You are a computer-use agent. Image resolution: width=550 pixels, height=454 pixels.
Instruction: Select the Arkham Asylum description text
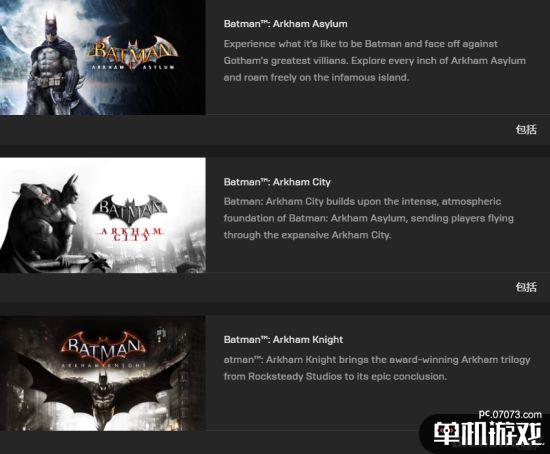point(375,61)
